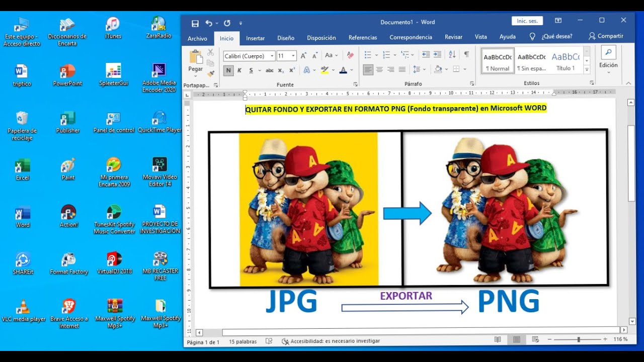Image resolution: width=644 pixels, height=362 pixels.
Task: Toggle strikethrough abc button
Action: point(270,70)
